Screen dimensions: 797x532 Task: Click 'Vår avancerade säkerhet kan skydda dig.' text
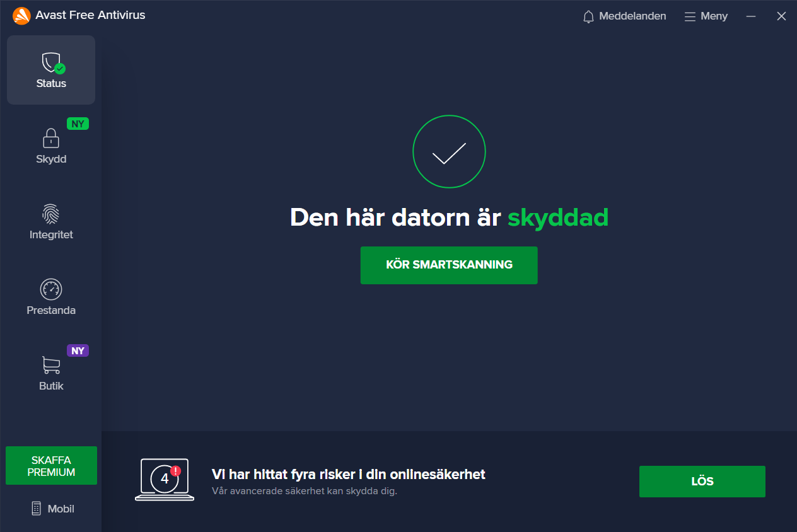305,491
